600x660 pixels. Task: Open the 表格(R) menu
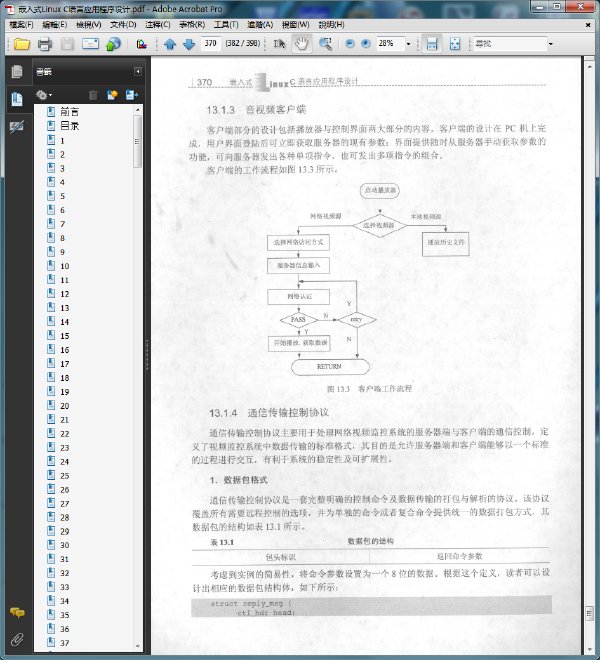[192, 25]
